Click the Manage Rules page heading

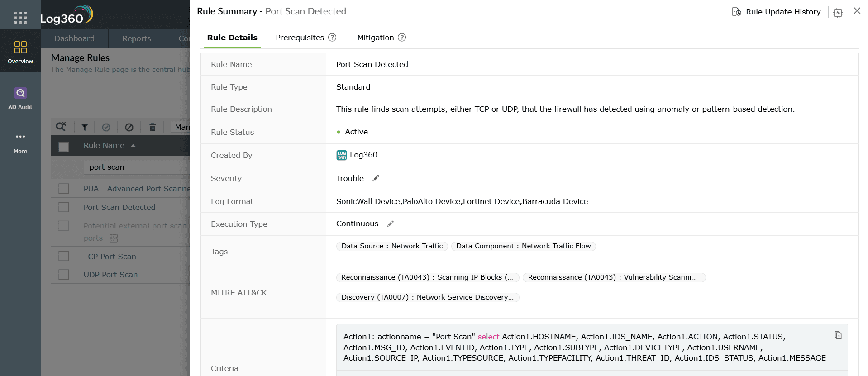click(80, 58)
